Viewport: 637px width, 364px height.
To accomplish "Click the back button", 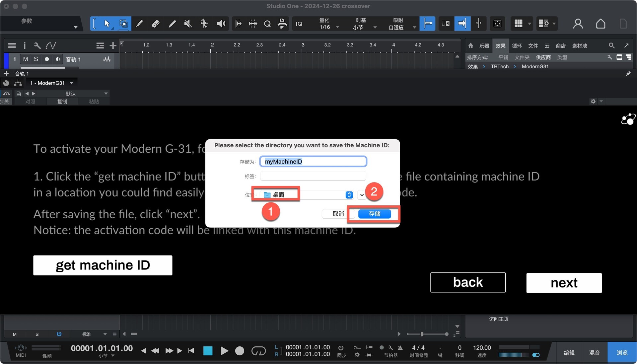I will coord(468,282).
